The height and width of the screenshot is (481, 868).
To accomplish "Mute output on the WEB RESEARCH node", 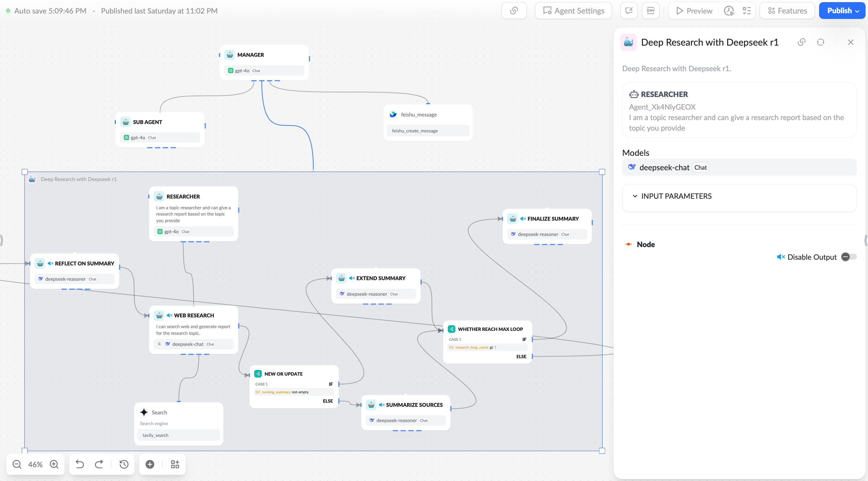I will point(170,315).
